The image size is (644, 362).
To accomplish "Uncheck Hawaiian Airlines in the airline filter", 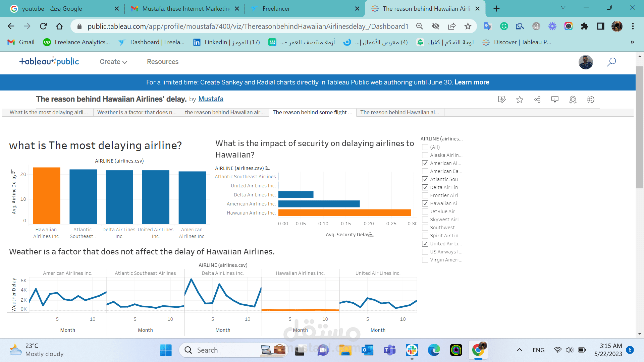I will tap(425, 203).
